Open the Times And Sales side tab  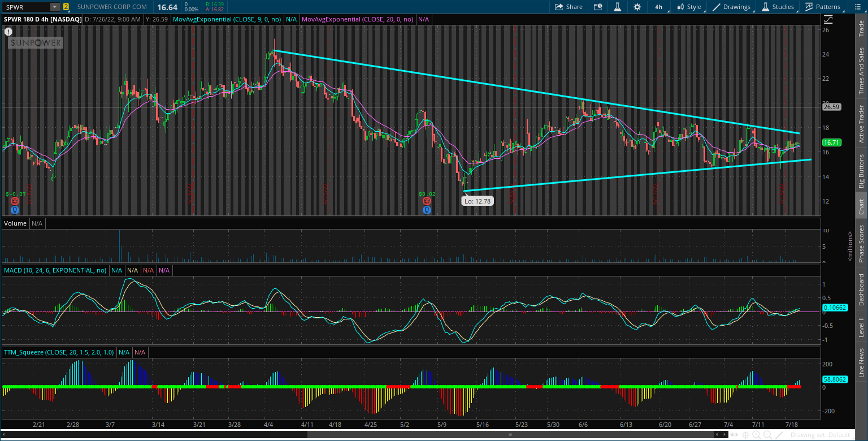[861, 71]
